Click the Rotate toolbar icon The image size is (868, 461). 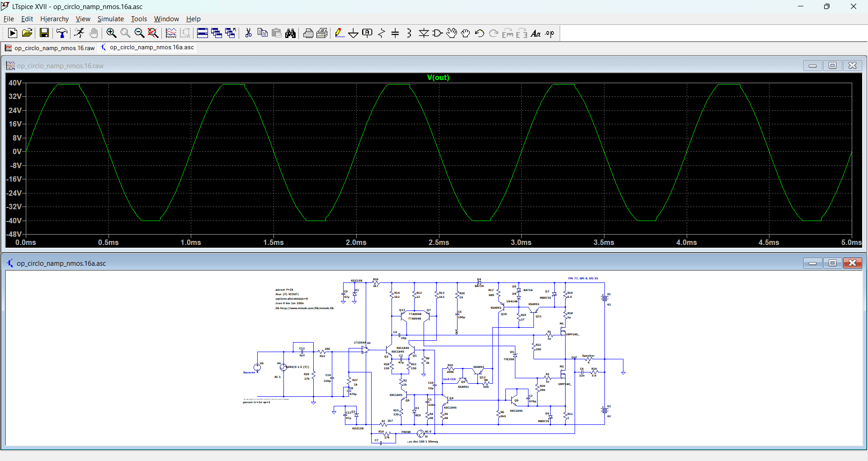tap(508, 33)
